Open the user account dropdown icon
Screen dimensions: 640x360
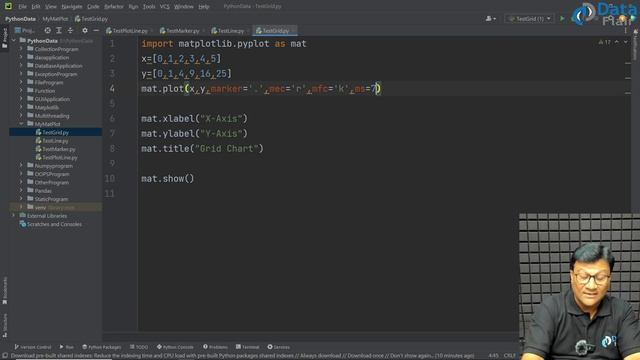[491, 19]
